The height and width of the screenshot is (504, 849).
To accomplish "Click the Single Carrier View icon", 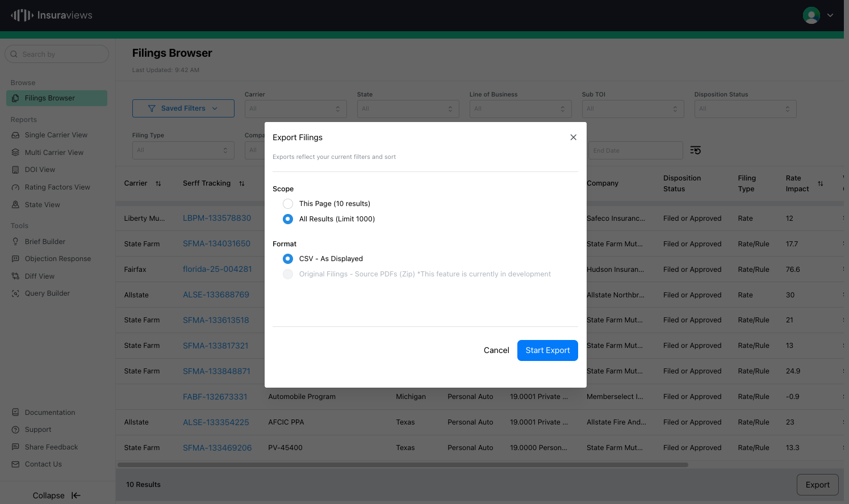I will 15,135.
